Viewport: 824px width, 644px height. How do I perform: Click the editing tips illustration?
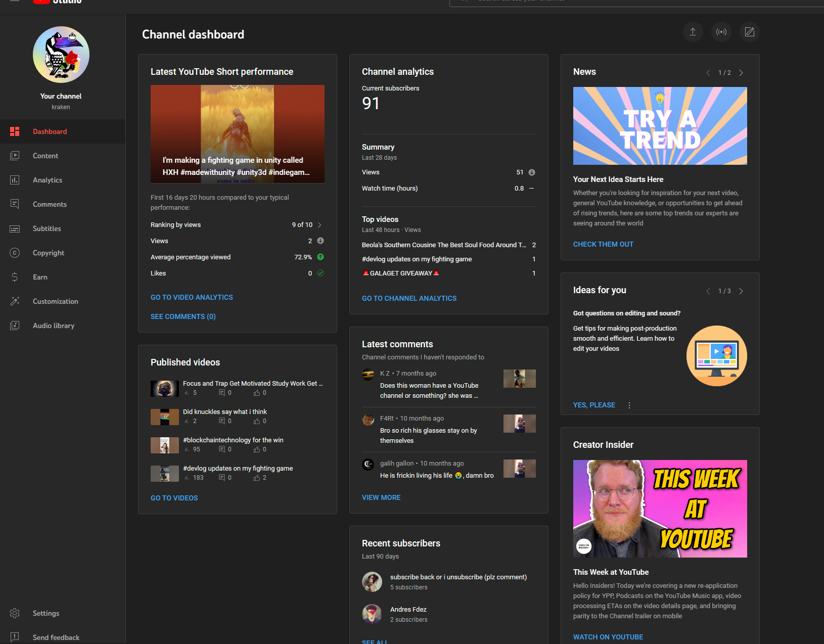(717, 356)
